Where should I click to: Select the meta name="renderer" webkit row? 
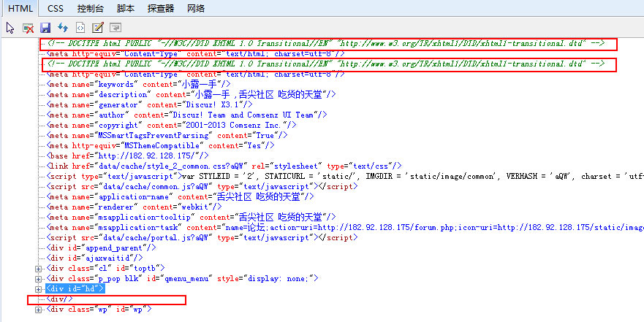[134, 207]
